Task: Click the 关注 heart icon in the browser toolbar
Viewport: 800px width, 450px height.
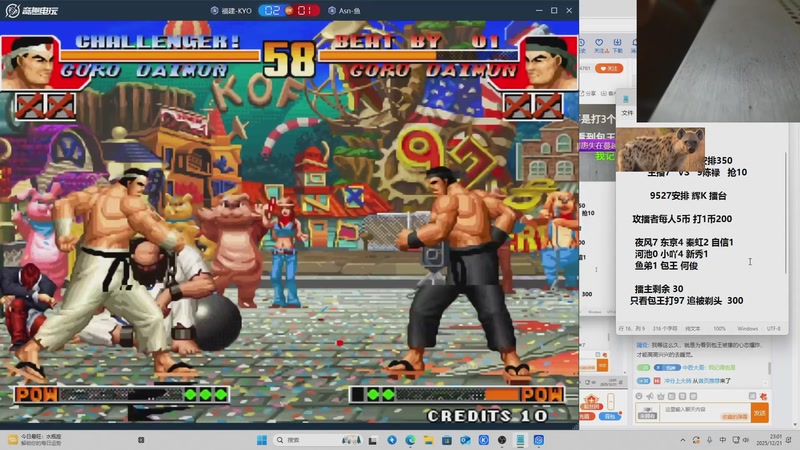Action: [x=599, y=43]
